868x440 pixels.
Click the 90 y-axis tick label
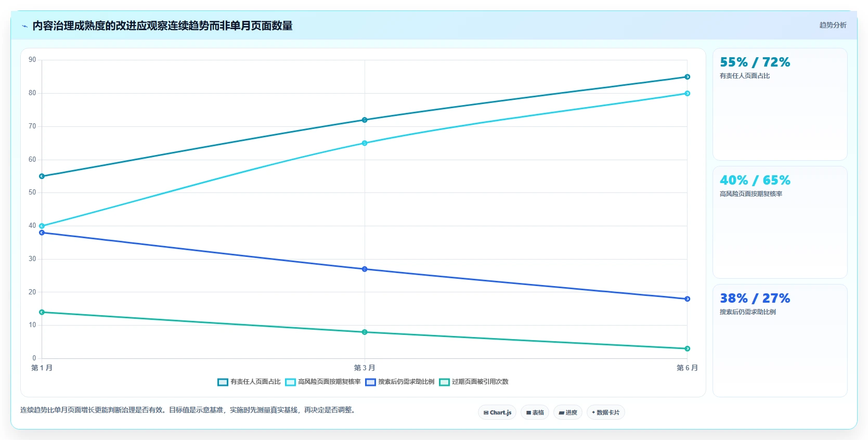pos(32,60)
